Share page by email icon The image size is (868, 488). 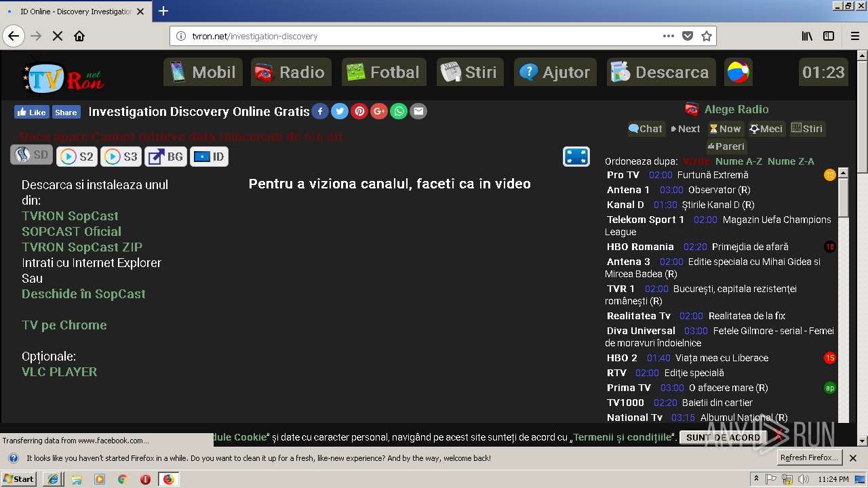click(418, 111)
